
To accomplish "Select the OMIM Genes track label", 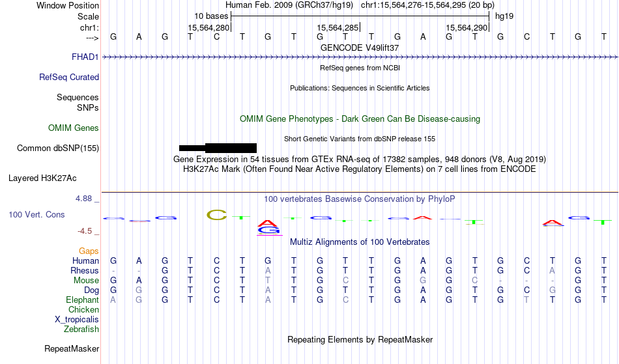I will point(73,128).
